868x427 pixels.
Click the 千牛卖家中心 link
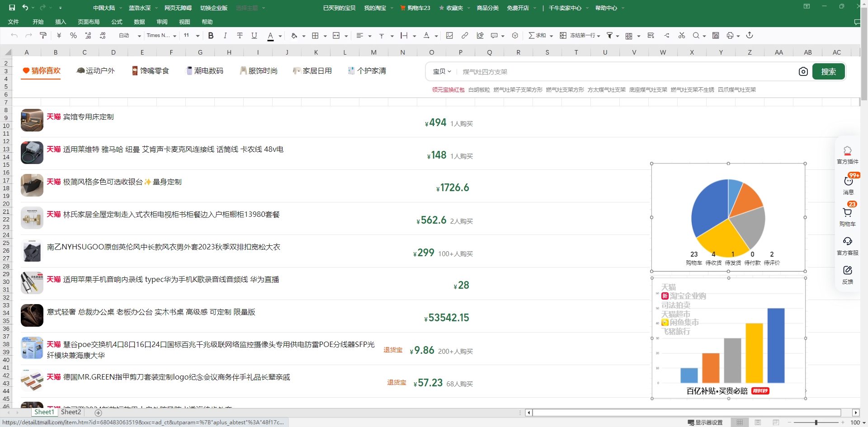pos(565,8)
